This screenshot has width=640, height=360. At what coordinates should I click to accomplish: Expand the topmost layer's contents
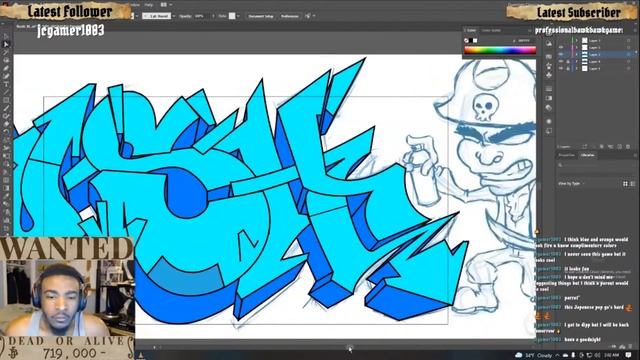577,40
